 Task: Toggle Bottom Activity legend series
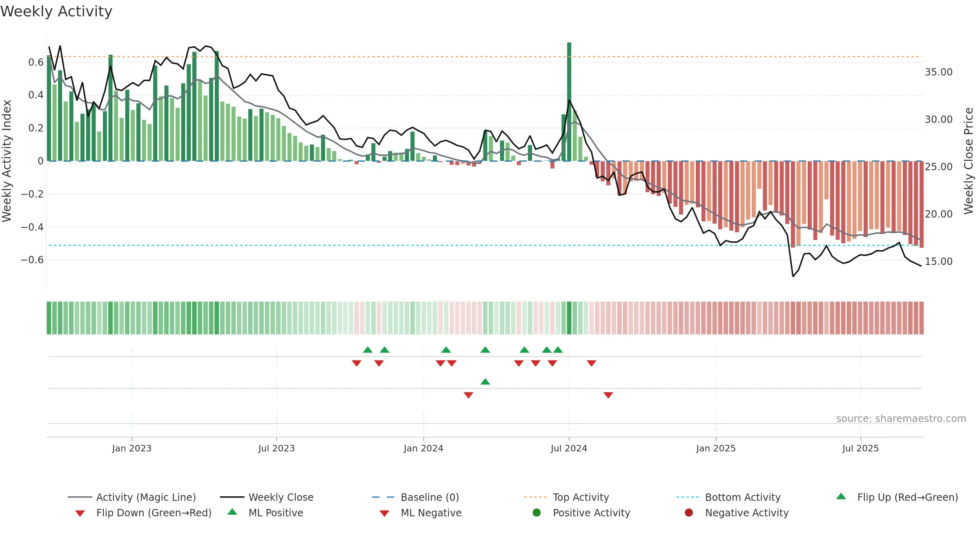tap(728, 497)
